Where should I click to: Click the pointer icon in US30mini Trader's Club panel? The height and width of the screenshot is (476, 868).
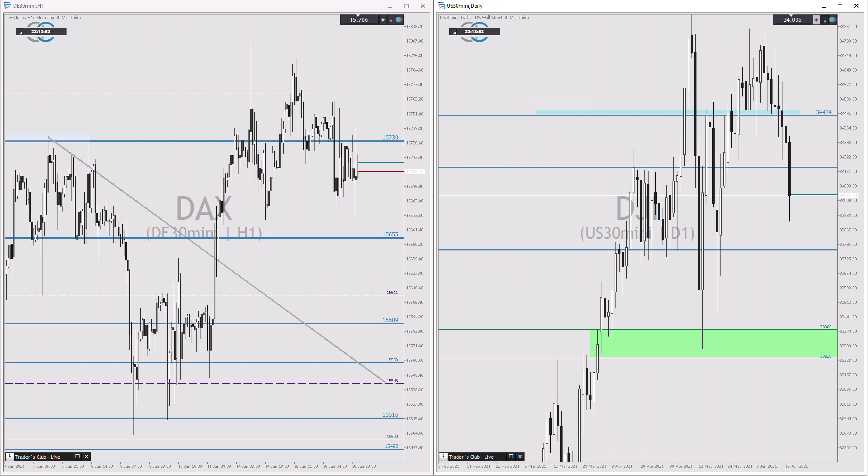click(443, 457)
